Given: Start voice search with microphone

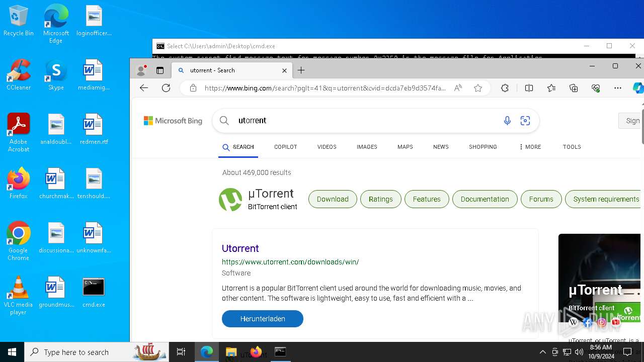Looking at the screenshot, I should tap(507, 121).
